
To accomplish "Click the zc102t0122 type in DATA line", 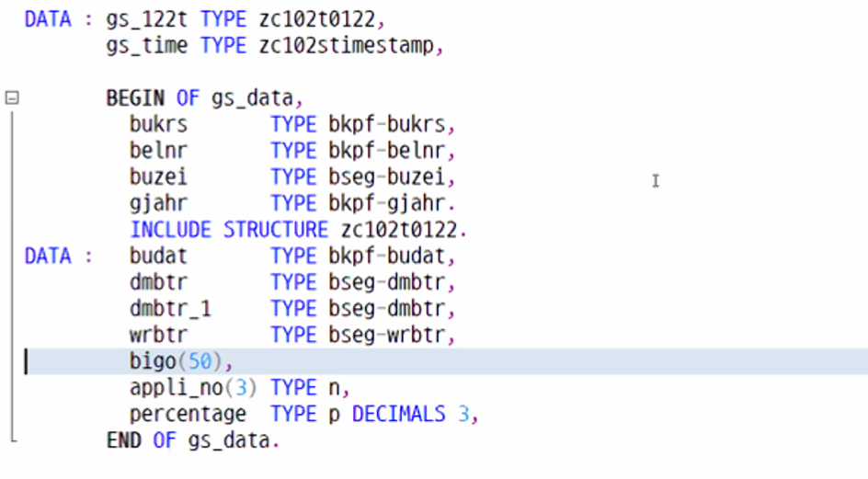I will [x=317, y=20].
